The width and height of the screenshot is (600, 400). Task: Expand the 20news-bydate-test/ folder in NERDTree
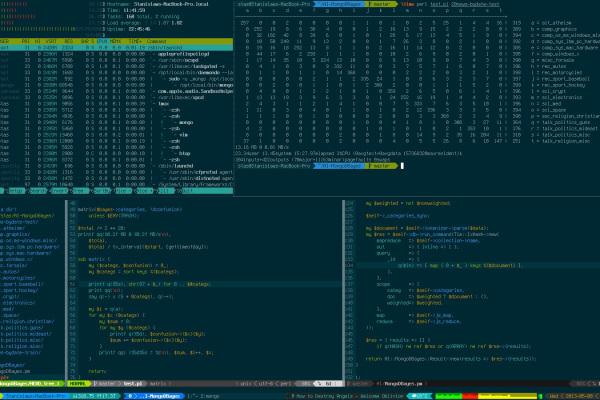click(x=19, y=222)
